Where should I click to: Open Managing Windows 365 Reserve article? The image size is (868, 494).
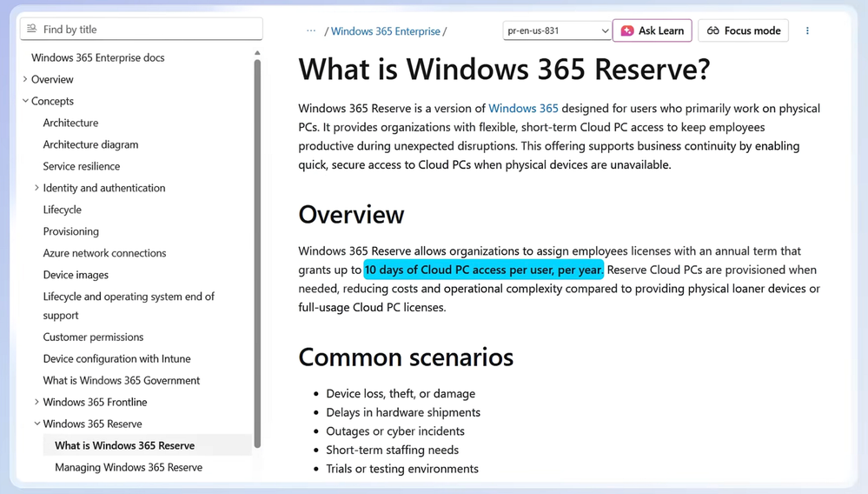[x=129, y=467]
